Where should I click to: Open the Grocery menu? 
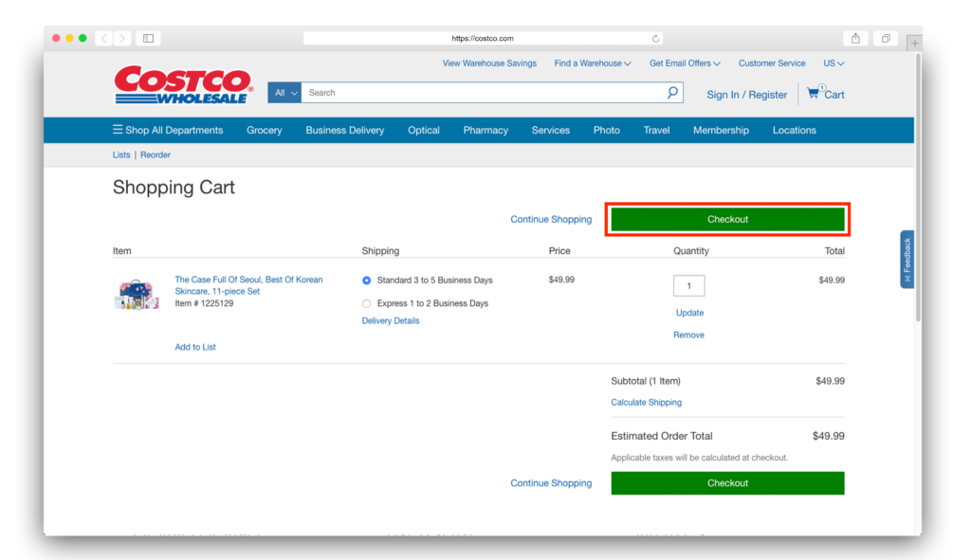[x=265, y=130]
